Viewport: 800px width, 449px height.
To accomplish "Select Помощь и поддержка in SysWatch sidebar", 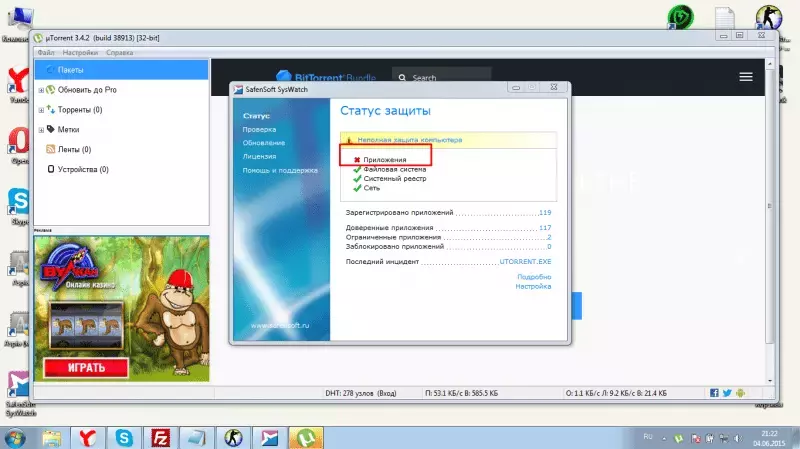I will 280,170.
